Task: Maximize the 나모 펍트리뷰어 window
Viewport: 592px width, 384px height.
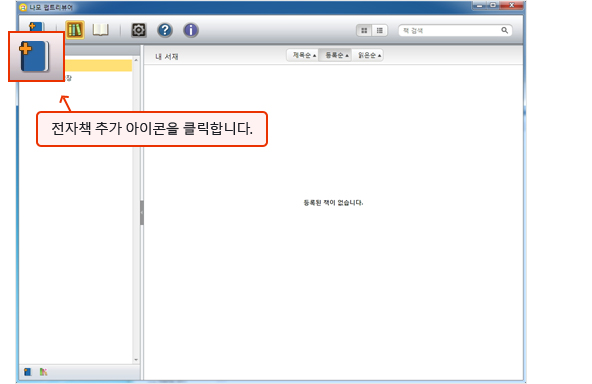Action: click(493, 5)
